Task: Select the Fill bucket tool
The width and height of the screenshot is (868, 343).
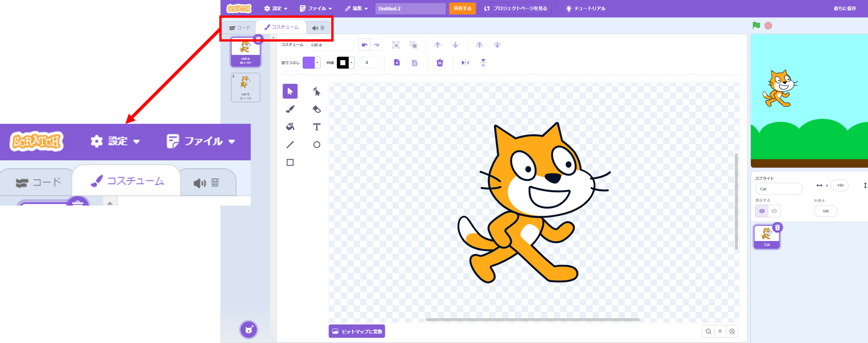Action: pos(290,127)
